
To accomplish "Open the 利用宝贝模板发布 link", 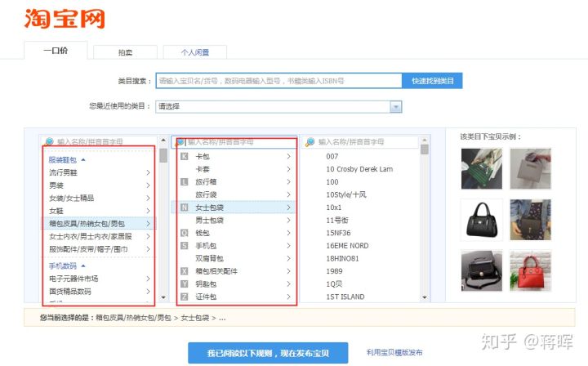I will point(394,352).
